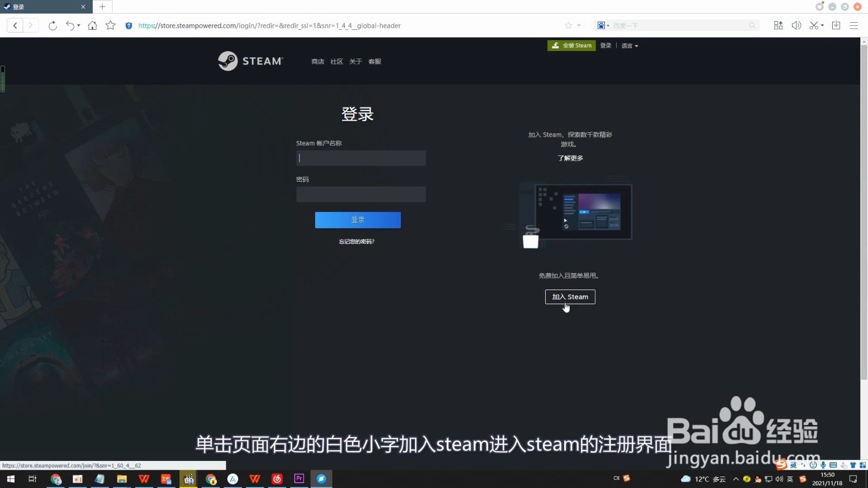The image size is (868, 488).
Task: Refresh the current Steam login page
Action: (53, 25)
